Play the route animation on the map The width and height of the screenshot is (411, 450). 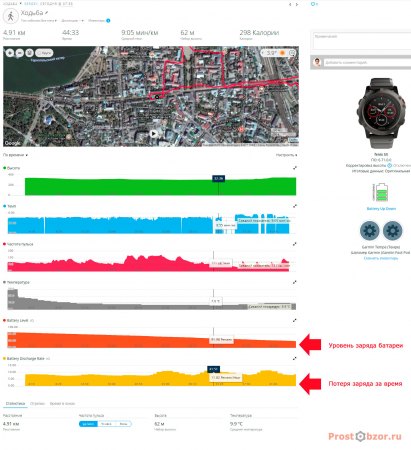tap(153, 134)
